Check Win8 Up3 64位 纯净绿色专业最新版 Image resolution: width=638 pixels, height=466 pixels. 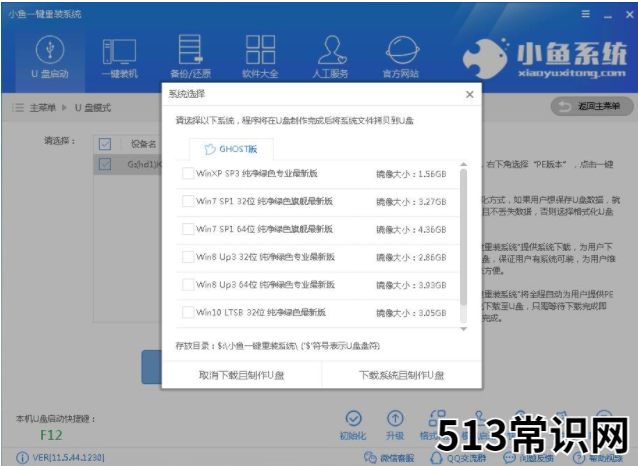tap(188, 284)
